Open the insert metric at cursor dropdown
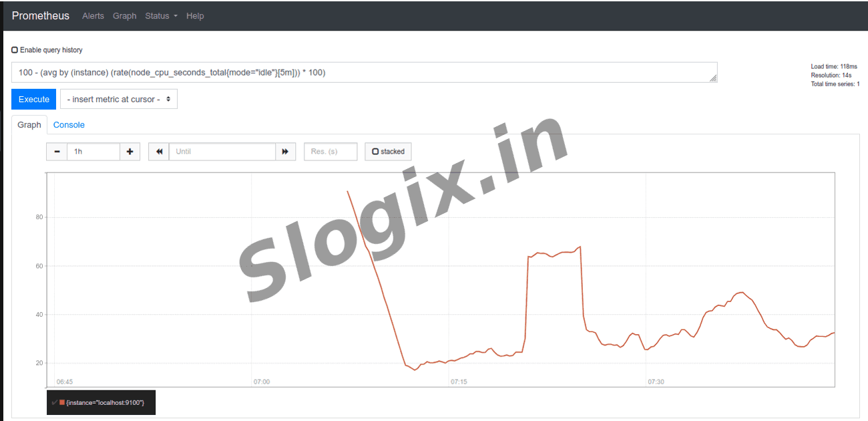This screenshot has height=421, width=868. 119,100
